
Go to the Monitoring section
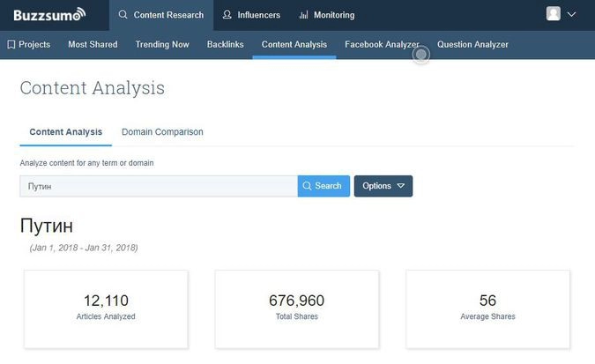coord(326,15)
